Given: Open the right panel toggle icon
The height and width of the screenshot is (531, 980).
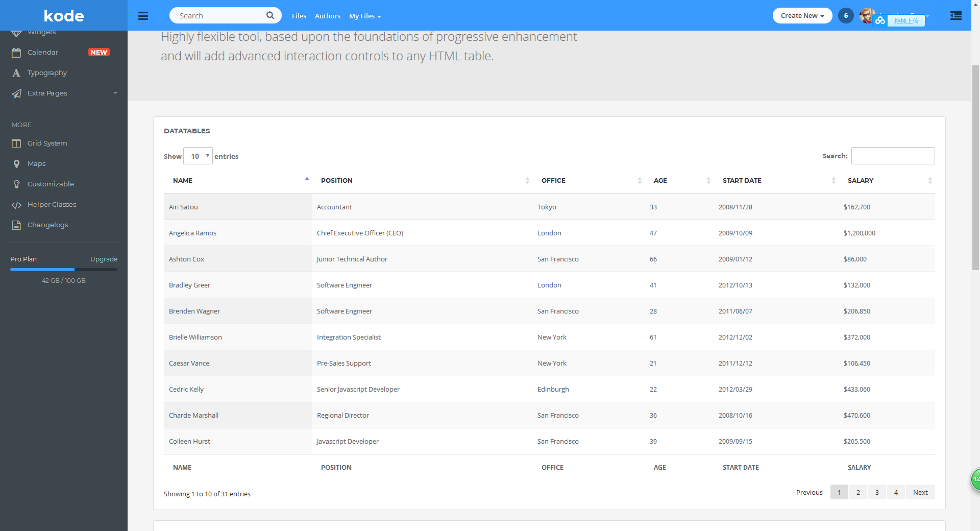Looking at the screenshot, I should click(x=955, y=16).
